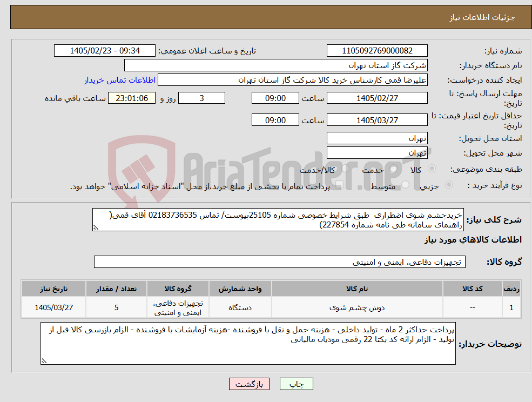This screenshot has width=532, height=402.
Task: Click the general description text area
Action: [x=278, y=220]
